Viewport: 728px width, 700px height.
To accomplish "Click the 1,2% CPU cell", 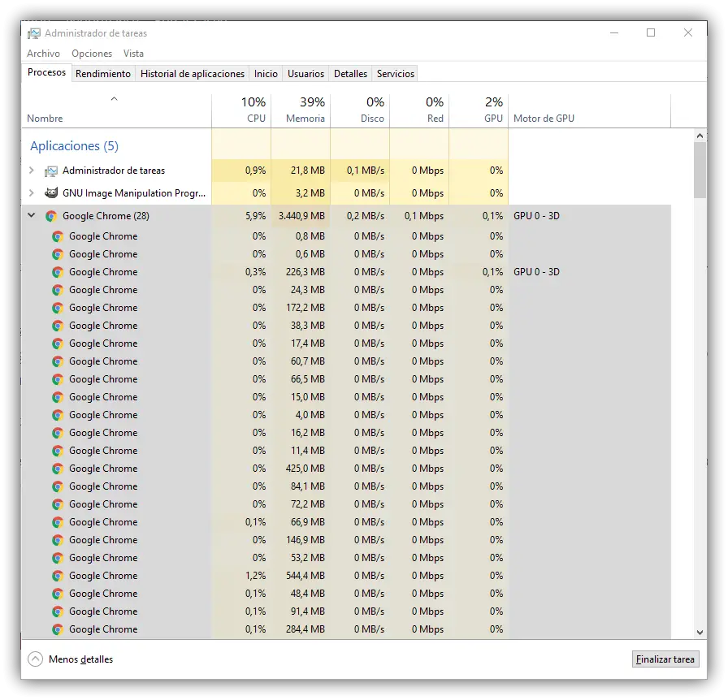I will [x=241, y=576].
